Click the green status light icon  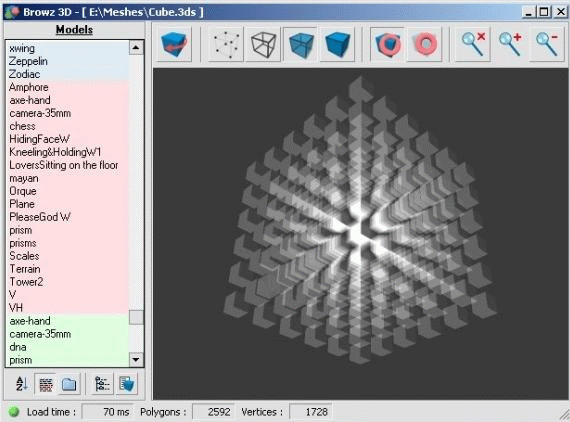[14, 411]
